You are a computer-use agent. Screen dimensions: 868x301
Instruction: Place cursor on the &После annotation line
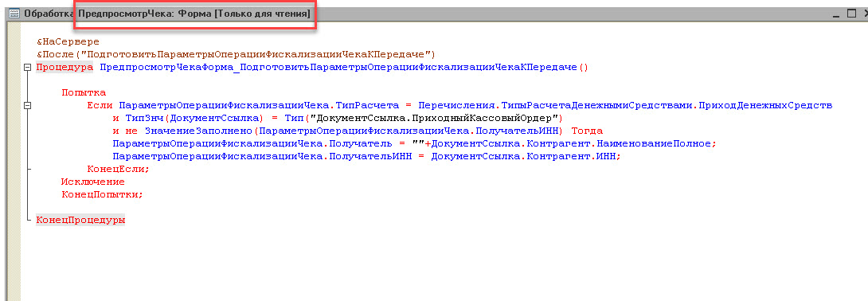[236, 55]
